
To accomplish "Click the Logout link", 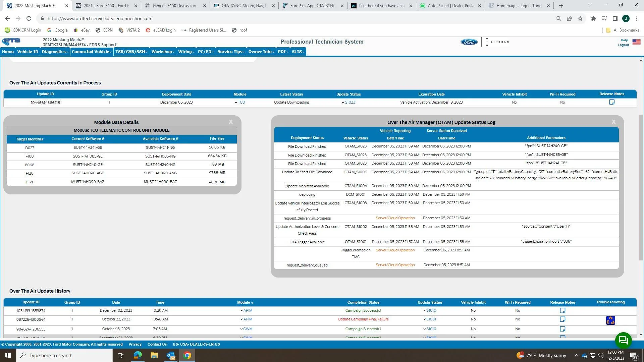I will coord(624,45).
